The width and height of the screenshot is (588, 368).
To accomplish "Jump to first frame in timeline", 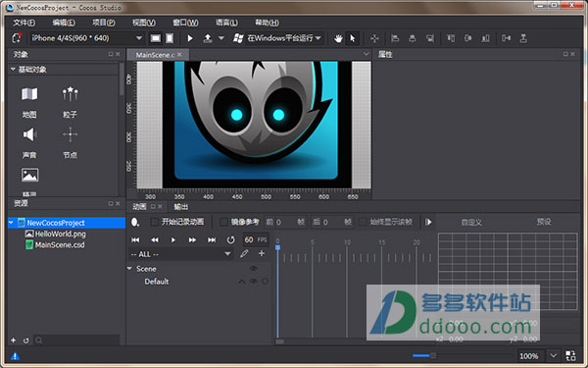I will pyautogui.click(x=135, y=239).
